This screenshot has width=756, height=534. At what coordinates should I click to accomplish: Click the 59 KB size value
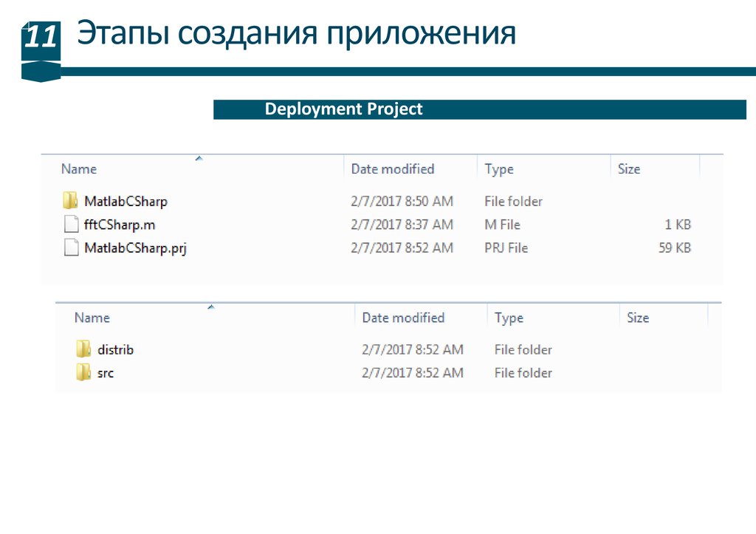(x=674, y=248)
